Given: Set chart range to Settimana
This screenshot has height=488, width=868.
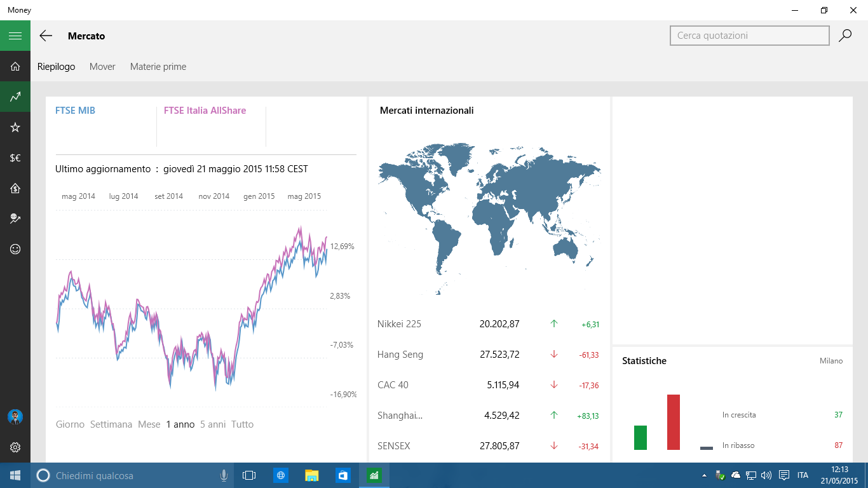Looking at the screenshot, I should [111, 424].
